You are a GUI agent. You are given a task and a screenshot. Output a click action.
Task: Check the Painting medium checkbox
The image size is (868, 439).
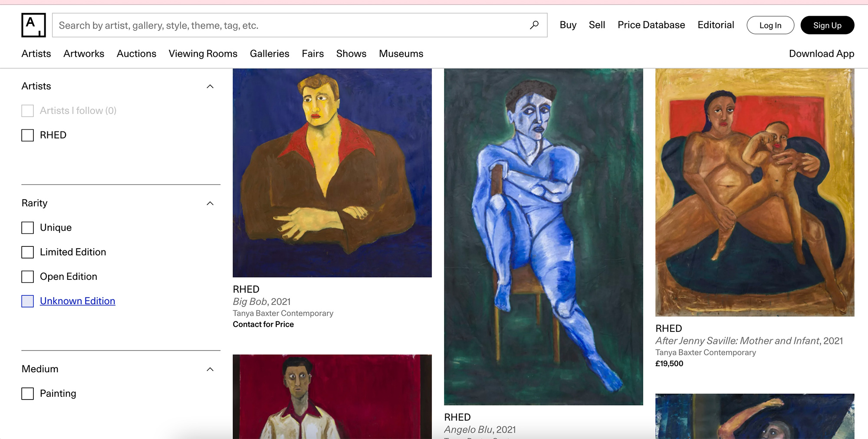[28, 393]
